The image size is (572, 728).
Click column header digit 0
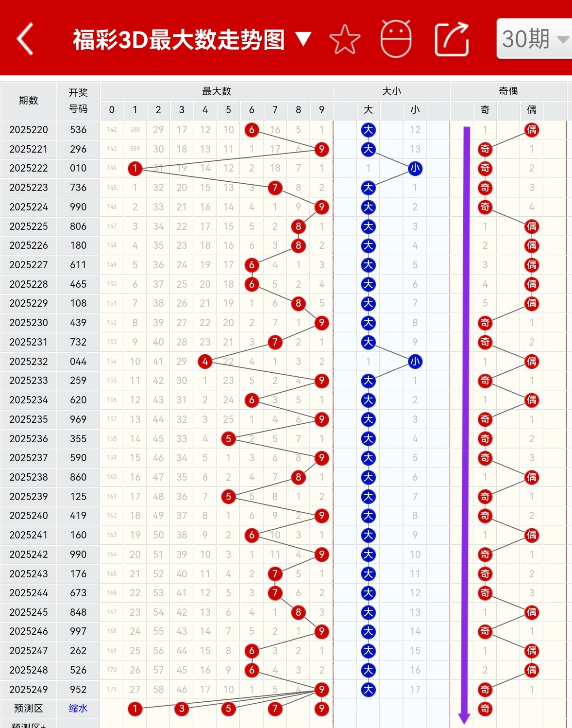point(112,110)
